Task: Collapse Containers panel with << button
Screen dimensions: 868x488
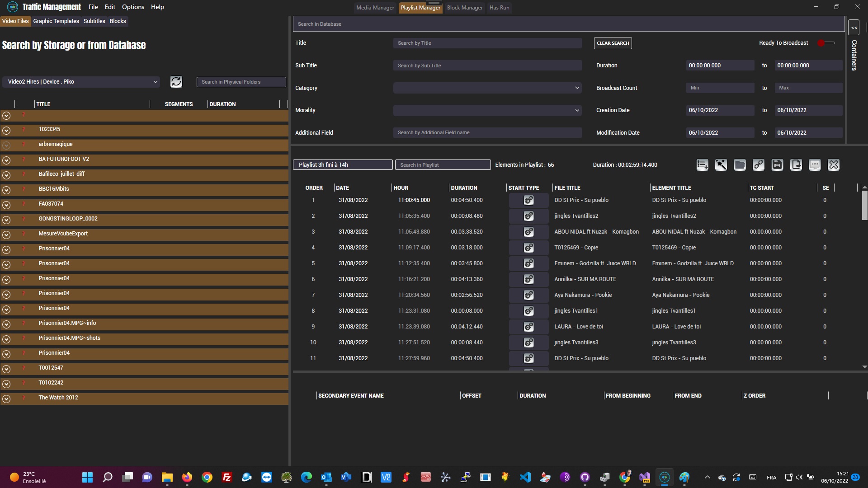Action: (x=854, y=28)
